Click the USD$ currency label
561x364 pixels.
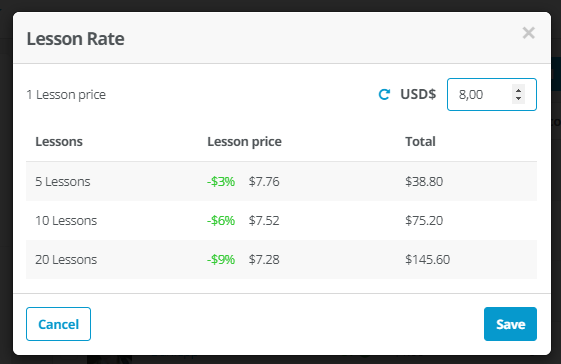(418, 94)
